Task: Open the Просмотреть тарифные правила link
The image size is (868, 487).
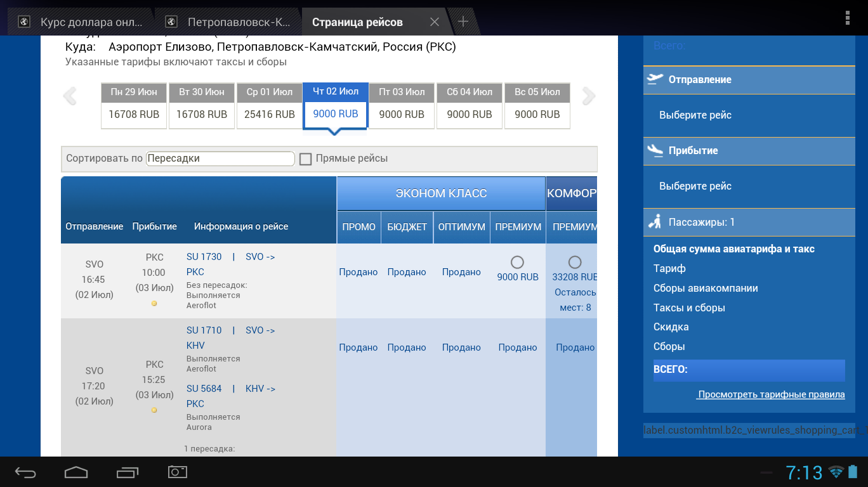Action: click(x=771, y=394)
